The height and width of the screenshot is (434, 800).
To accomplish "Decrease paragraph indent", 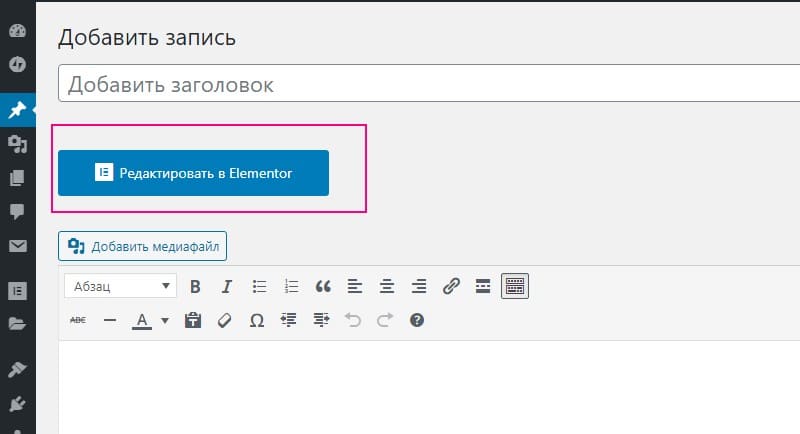I will [288, 320].
